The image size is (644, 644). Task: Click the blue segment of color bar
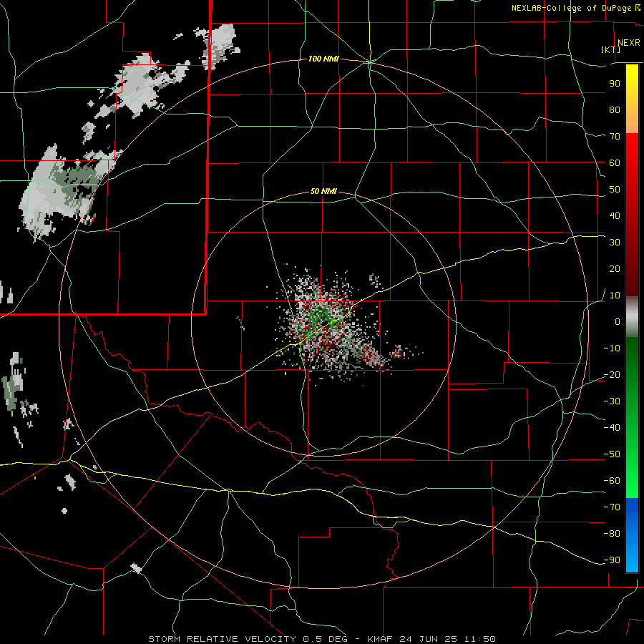pyautogui.click(x=632, y=535)
